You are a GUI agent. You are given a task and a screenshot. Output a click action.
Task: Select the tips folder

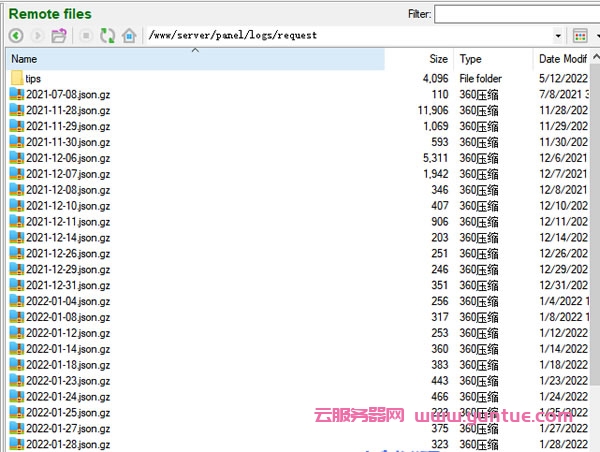(x=34, y=78)
